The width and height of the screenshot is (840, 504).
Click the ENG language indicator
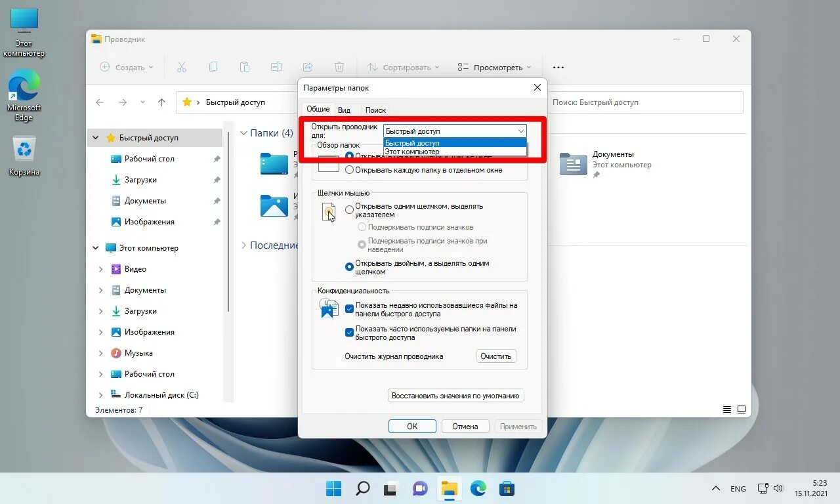tap(738, 489)
